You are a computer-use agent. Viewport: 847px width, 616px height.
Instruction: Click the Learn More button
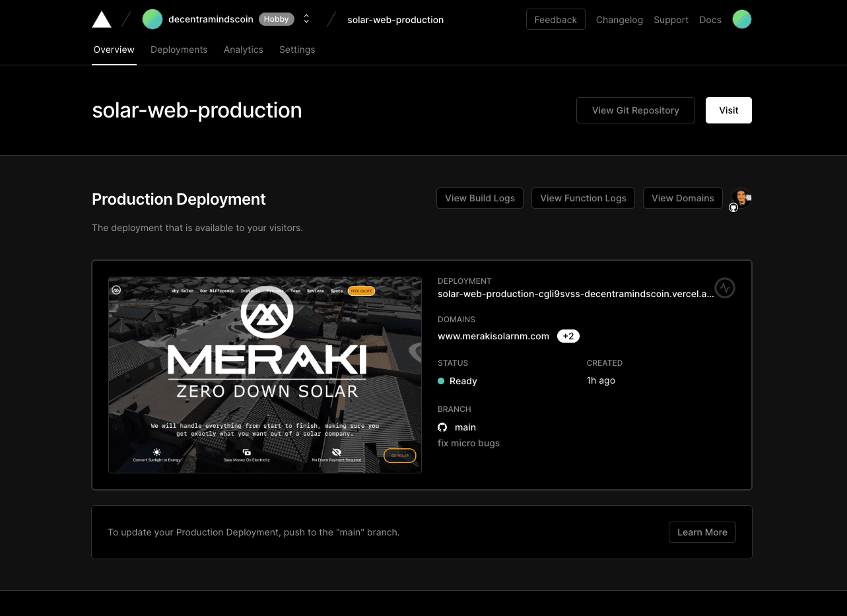click(x=702, y=532)
